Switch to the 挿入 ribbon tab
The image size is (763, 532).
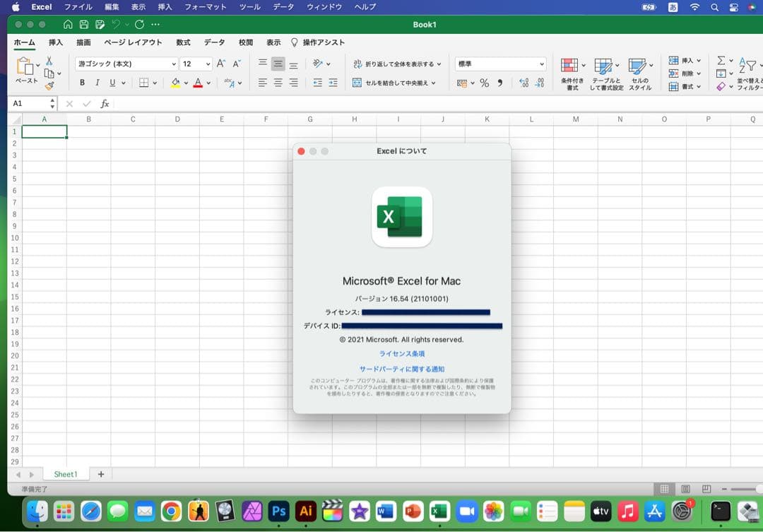point(54,42)
